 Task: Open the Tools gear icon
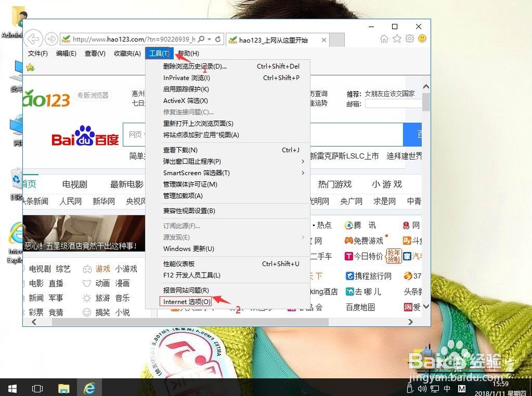point(410,39)
